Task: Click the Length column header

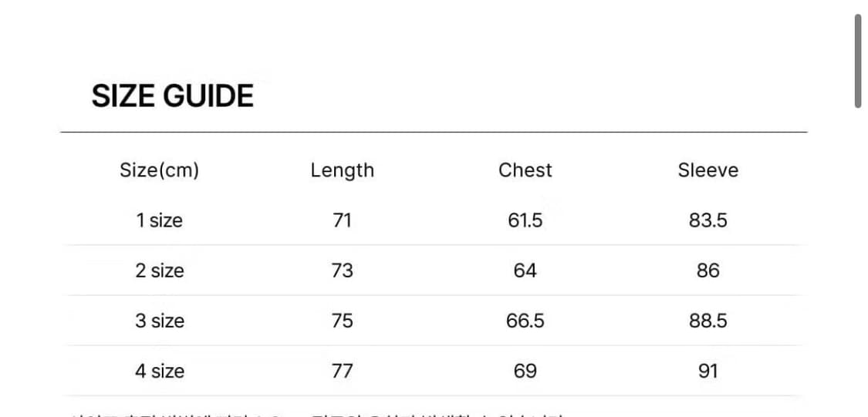Action: (342, 170)
